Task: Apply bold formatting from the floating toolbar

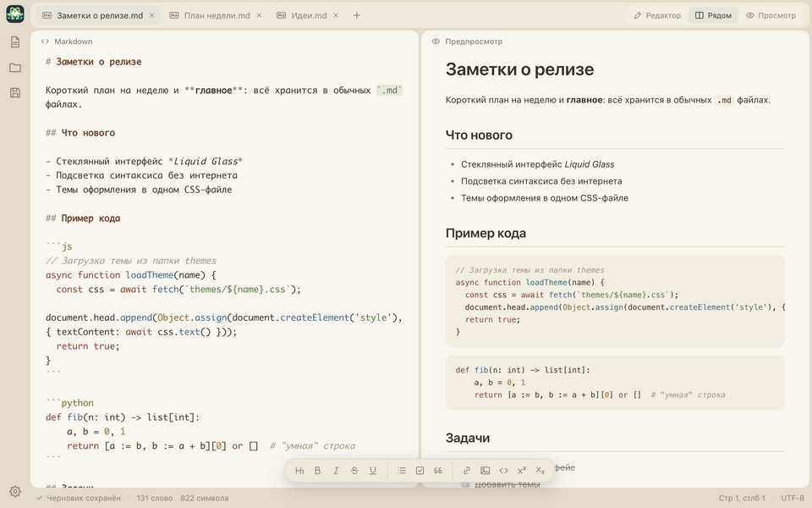Action: pyautogui.click(x=317, y=470)
